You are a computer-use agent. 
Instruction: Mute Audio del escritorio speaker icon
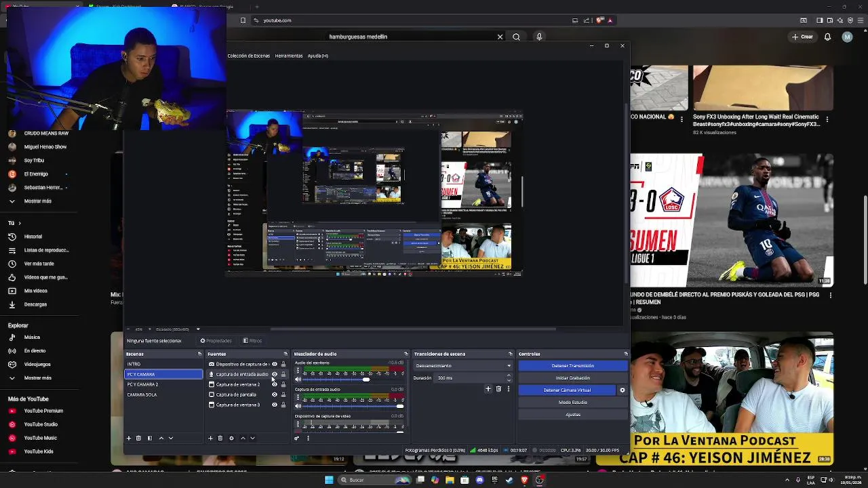point(298,380)
